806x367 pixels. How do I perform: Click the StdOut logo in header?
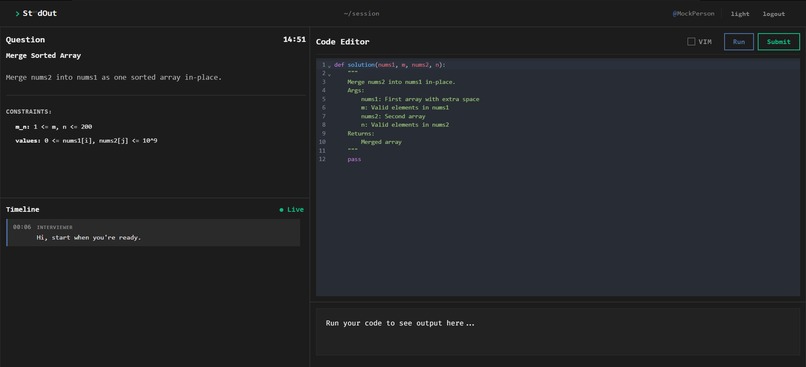point(36,13)
